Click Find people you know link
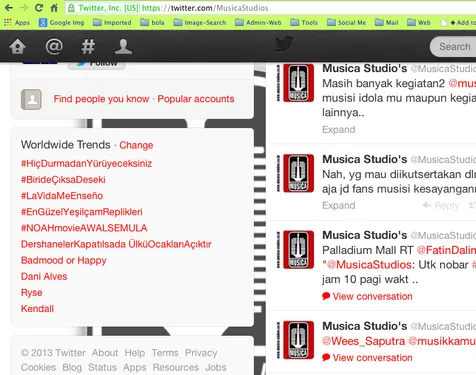This screenshot has height=375, width=476. (101, 99)
